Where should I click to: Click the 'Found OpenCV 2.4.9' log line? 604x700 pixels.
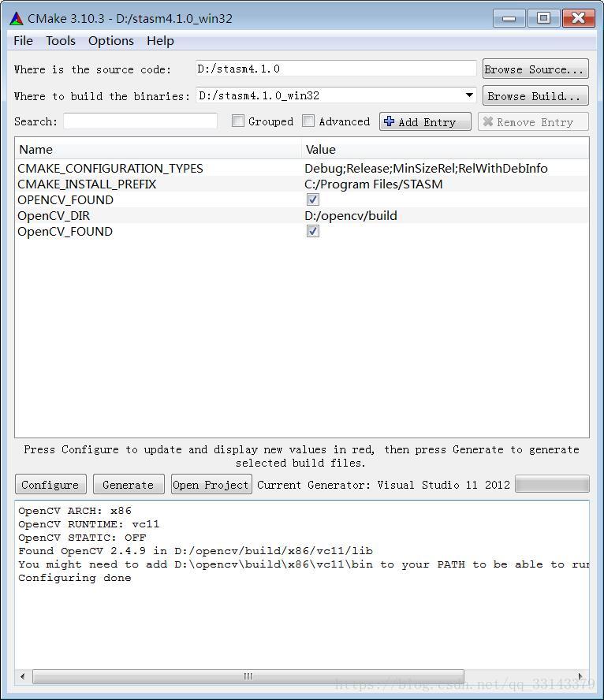[x=196, y=551]
